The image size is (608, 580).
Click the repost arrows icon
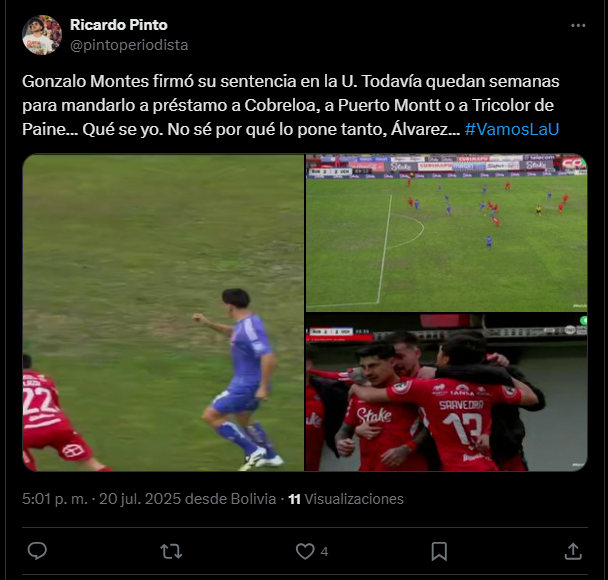(x=171, y=551)
